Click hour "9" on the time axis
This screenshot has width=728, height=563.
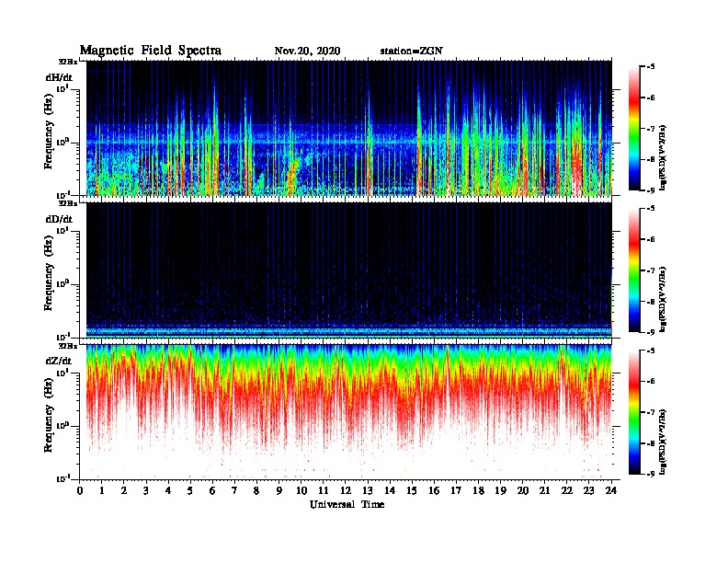tap(279, 490)
